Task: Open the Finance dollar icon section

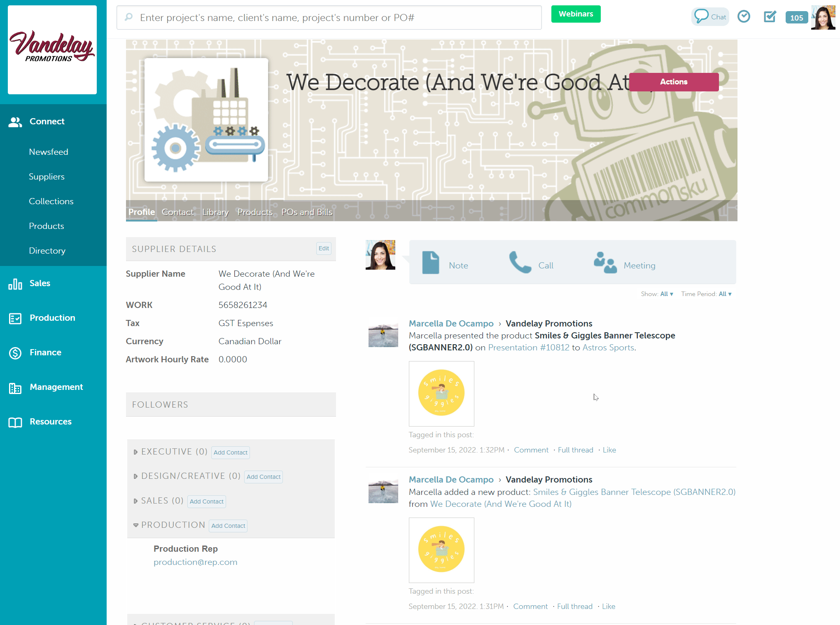Action: point(15,353)
